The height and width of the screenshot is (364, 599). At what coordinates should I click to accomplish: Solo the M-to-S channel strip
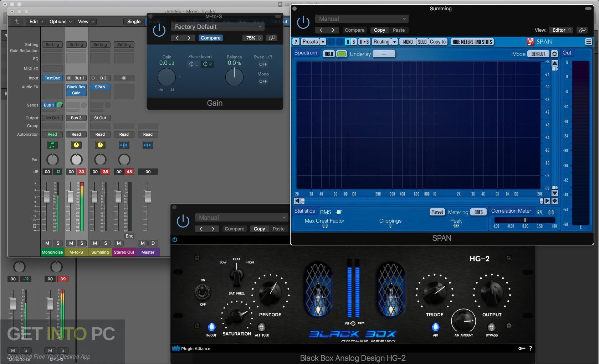click(82, 243)
